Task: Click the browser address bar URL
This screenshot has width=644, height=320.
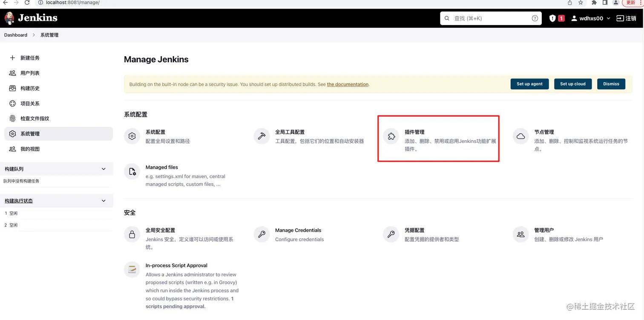Action: tap(72, 3)
